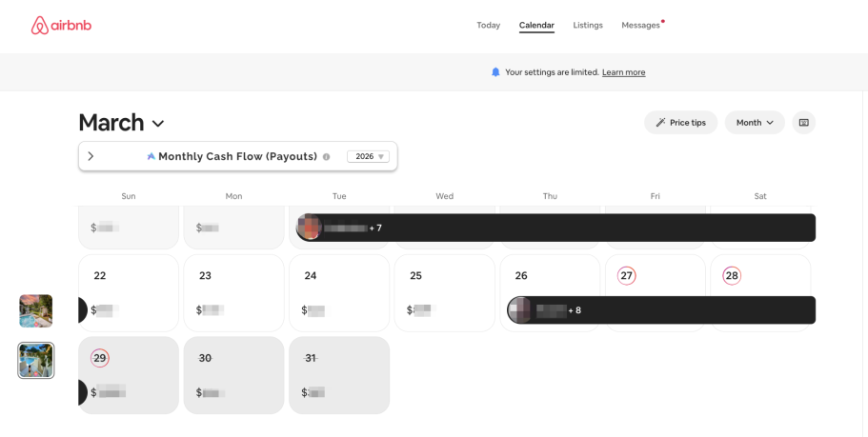Viewport: 868px width, 437px height.
Task: Switch to the Listings tab
Action: [x=588, y=26]
